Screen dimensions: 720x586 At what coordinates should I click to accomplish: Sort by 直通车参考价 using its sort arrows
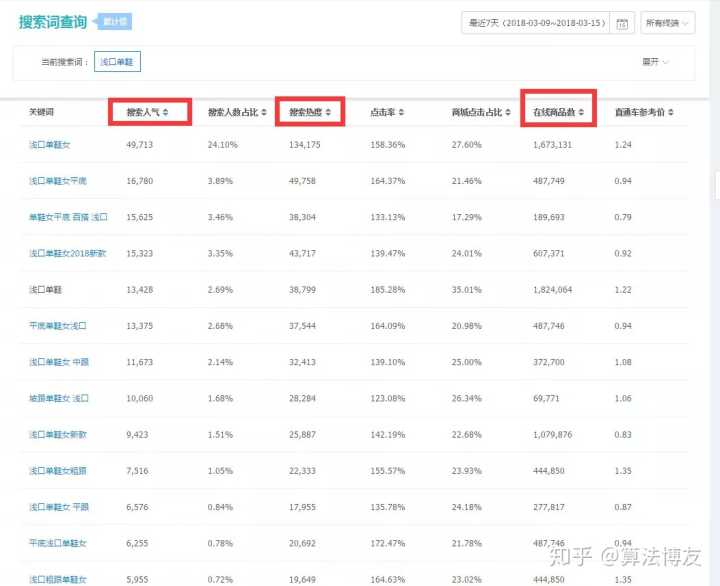click(671, 113)
